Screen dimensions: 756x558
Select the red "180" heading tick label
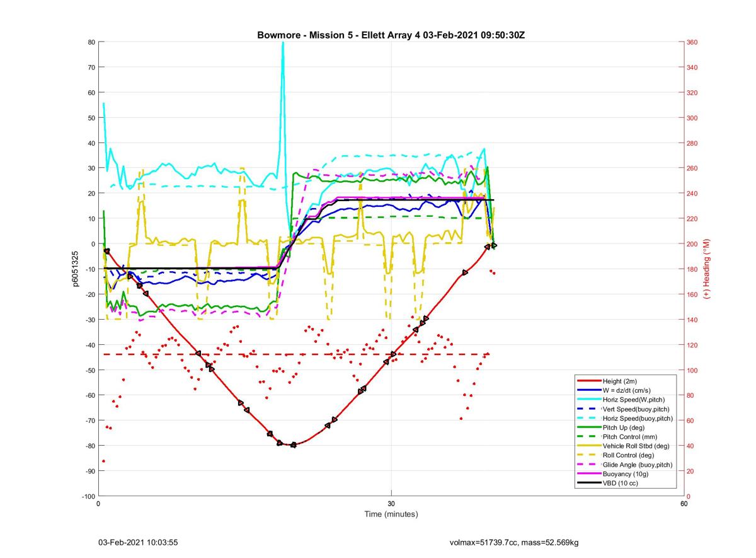point(692,269)
